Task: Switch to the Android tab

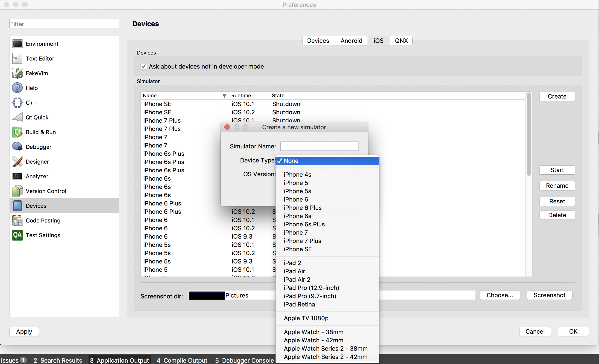Action: tap(351, 40)
